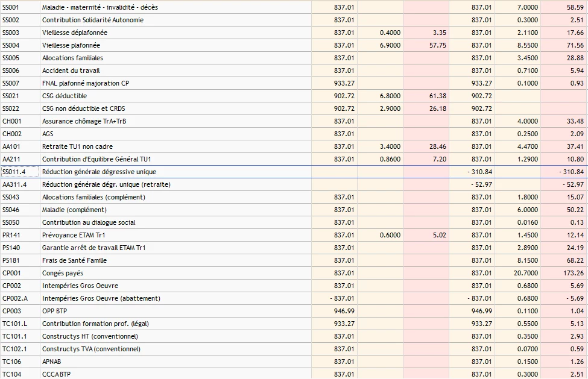Select 'Contribution Solidarité Autonomie' label
The height and width of the screenshot is (379, 588).
coord(93,20)
